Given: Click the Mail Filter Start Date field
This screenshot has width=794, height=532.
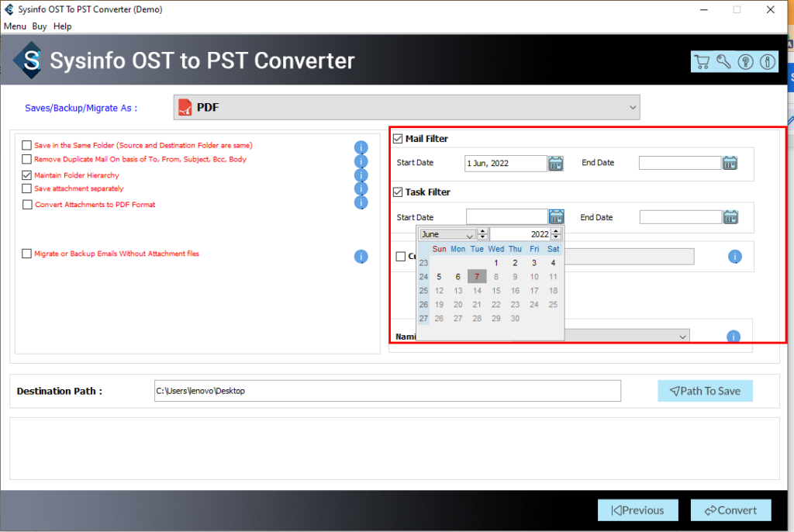Looking at the screenshot, I should [x=506, y=163].
